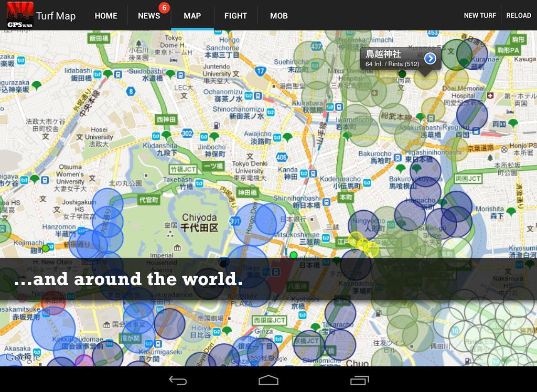Viewport: 537px width, 392px height.
Task: Open the MOB tab
Action: click(278, 16)
